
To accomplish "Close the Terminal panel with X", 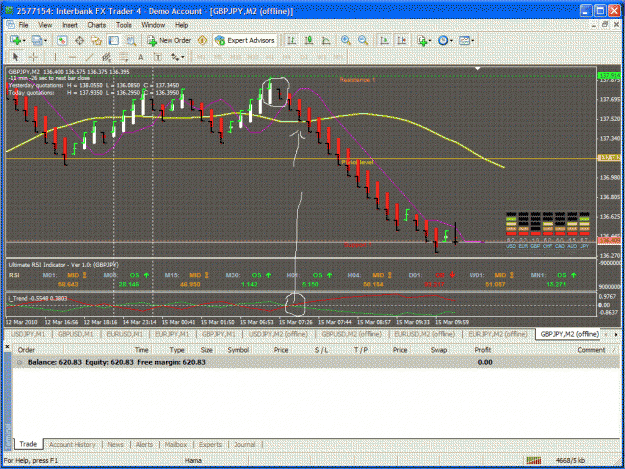I will (7, 347).
